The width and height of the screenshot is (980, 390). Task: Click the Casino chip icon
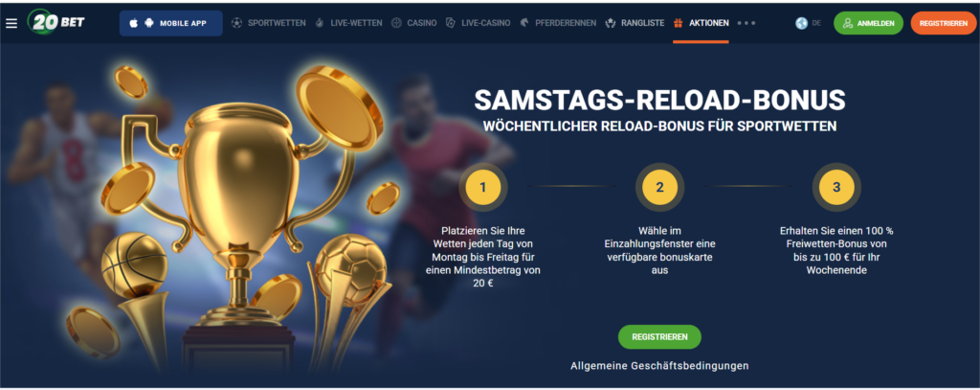click(x=396, y=23)
